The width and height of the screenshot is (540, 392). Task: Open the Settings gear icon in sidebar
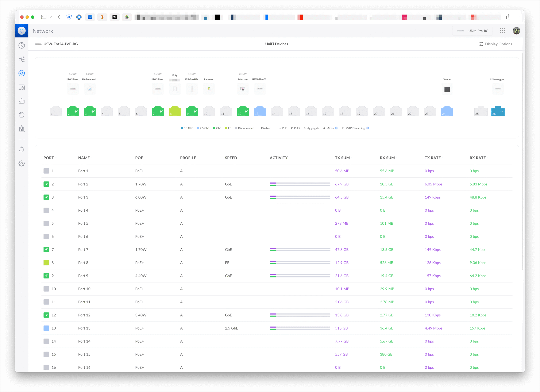coord(22,163)
